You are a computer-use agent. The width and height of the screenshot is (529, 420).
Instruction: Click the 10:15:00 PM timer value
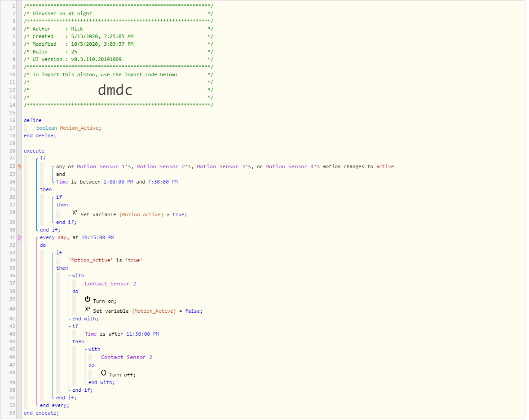pos(98,238)
